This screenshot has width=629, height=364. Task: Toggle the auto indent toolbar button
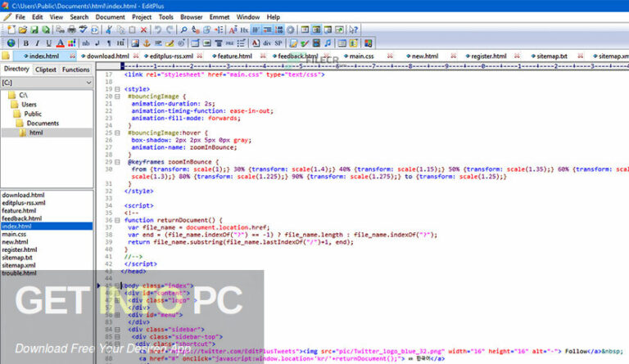coord(267,29)
